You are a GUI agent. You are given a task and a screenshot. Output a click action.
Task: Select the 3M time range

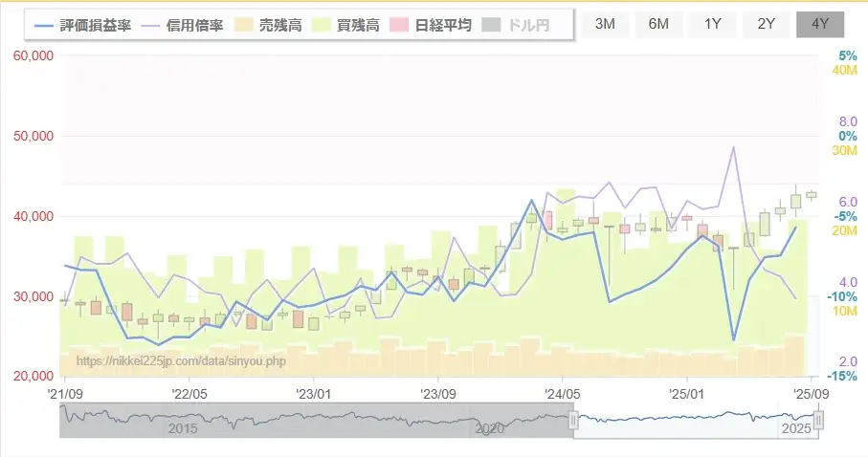(x=605, y=24)
